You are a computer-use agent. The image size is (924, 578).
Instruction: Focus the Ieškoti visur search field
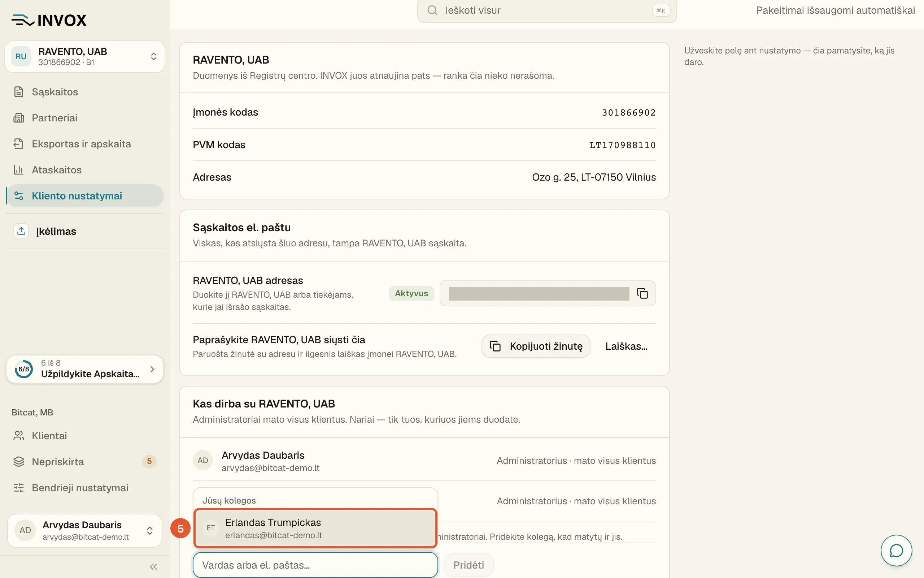547,10
